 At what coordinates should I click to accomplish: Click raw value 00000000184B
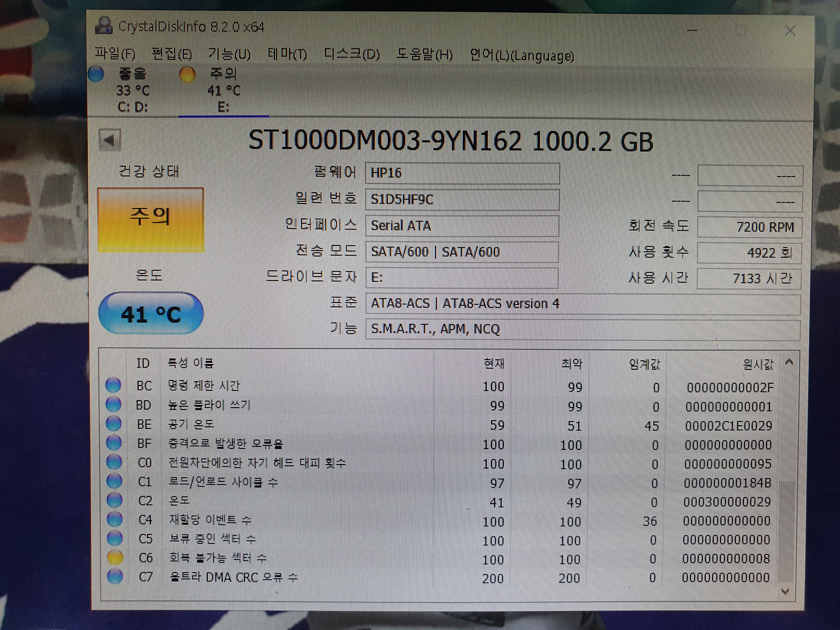[727, 483]
